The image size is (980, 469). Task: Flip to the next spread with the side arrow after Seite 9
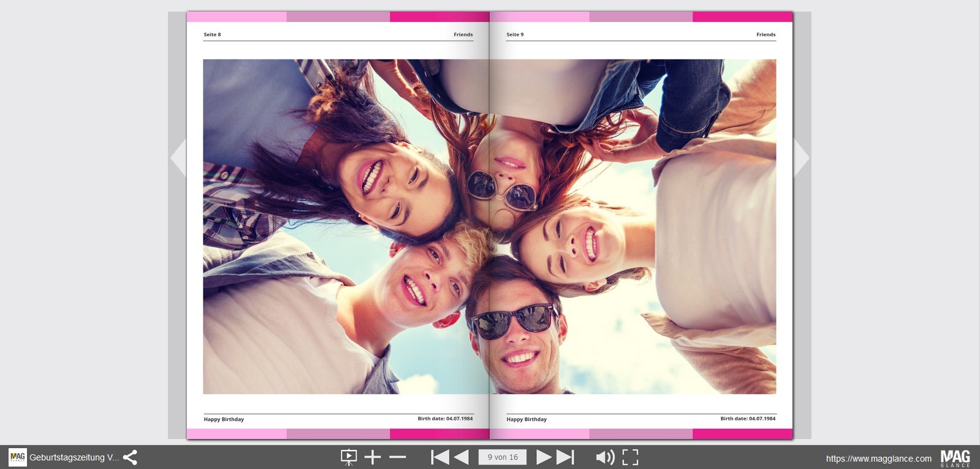[802, 158]
